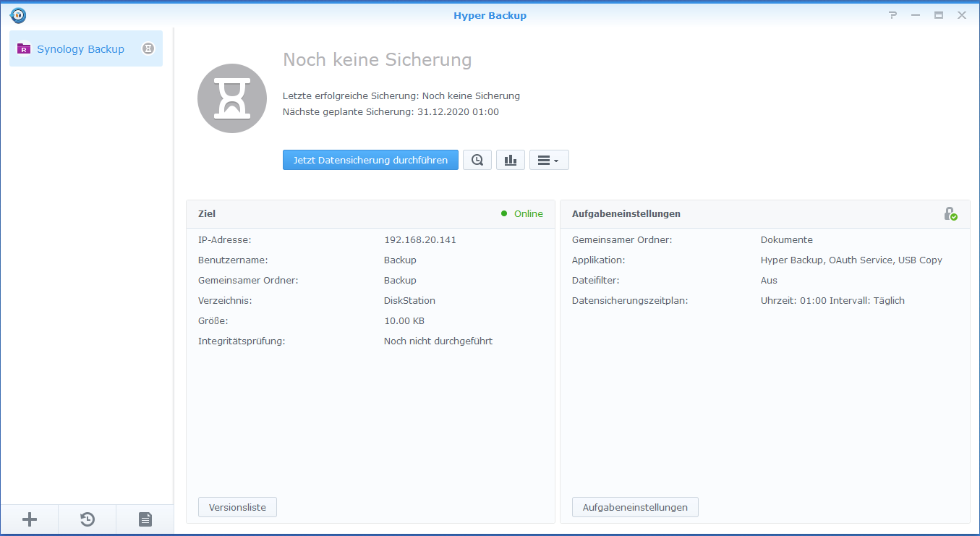Click the Ziel panel header
This screenshot has height=536, width=980.
[x=370, y=214]
